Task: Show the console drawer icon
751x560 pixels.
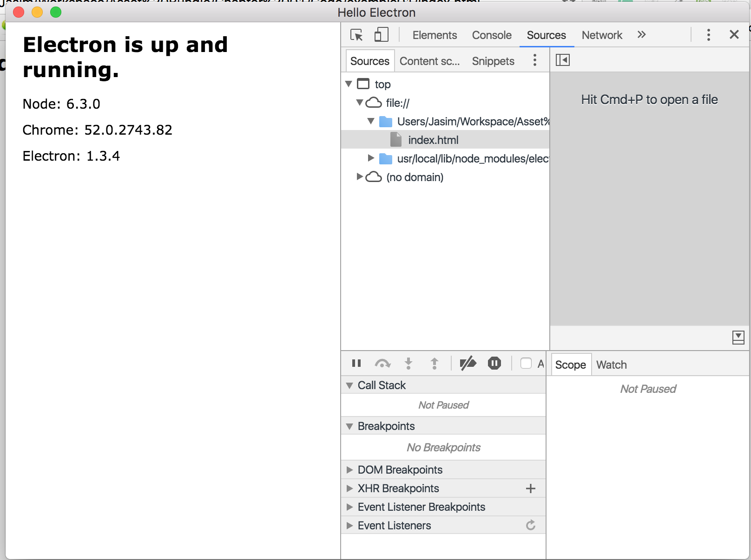Action: (x=738, y=338)
